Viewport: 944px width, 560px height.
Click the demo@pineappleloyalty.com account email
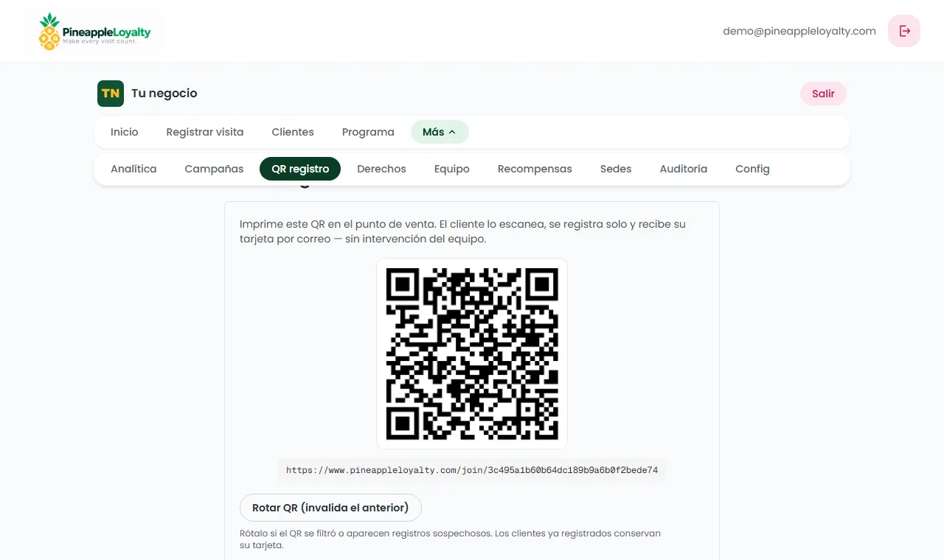pos(799,31)
